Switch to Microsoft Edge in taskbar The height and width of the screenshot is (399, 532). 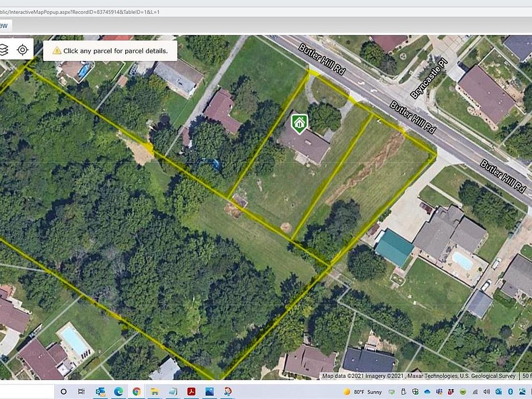click(119, 392)
